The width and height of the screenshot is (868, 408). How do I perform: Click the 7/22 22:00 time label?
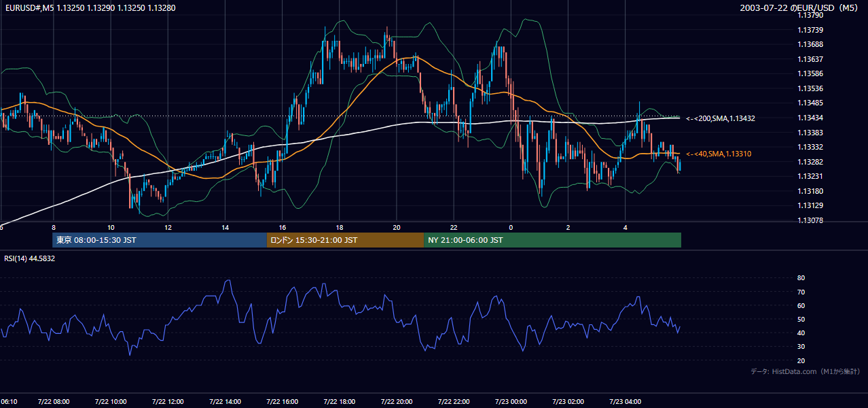point(453,402)
